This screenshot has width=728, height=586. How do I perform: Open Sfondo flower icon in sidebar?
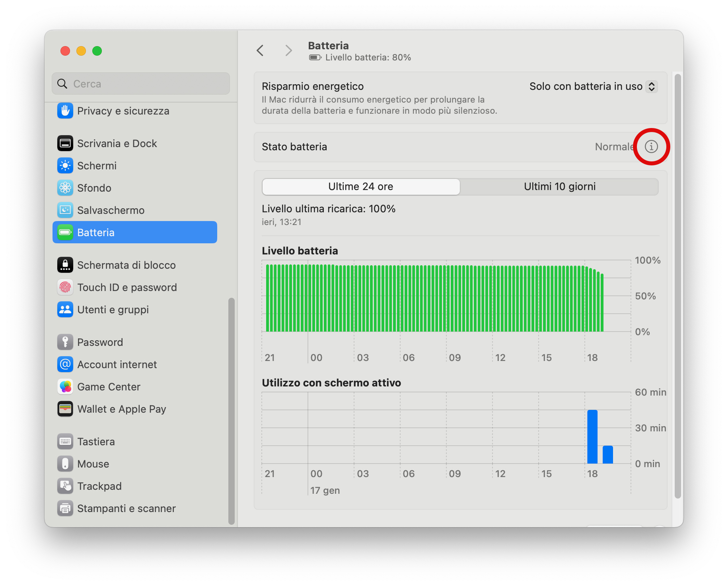[65, 188]
